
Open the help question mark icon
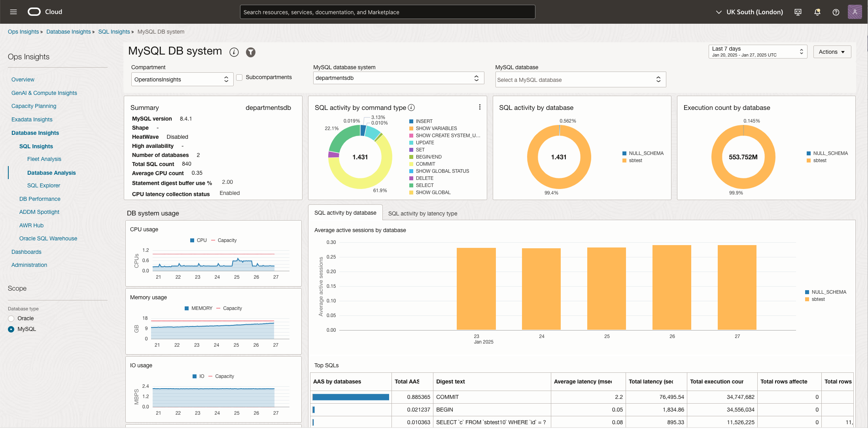(x=836, y=12)
